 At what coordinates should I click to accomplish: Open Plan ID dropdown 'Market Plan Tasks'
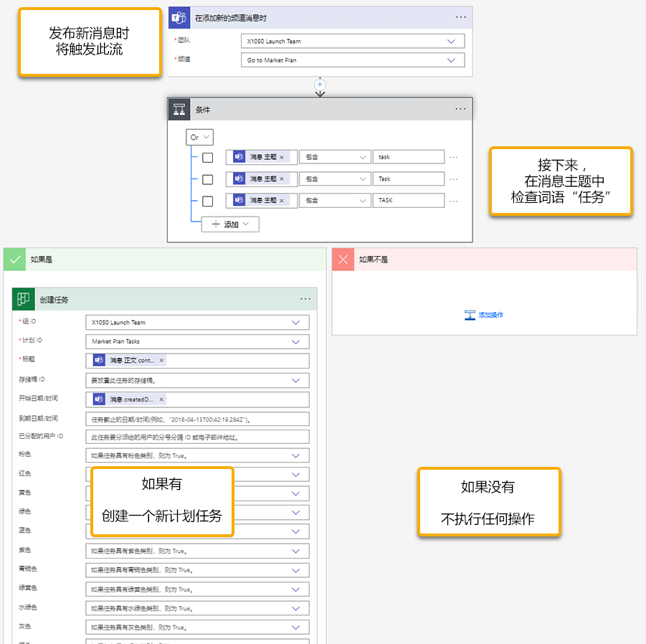pos(197,341)
